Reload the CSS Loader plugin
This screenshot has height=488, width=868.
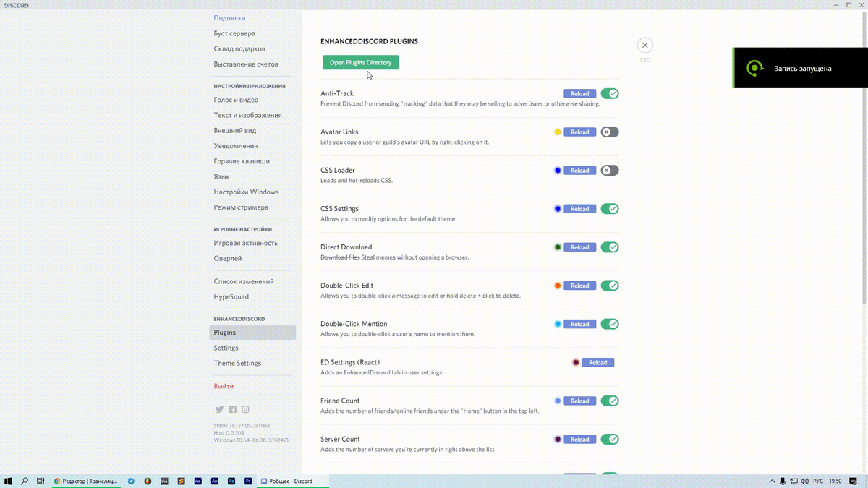579,171
